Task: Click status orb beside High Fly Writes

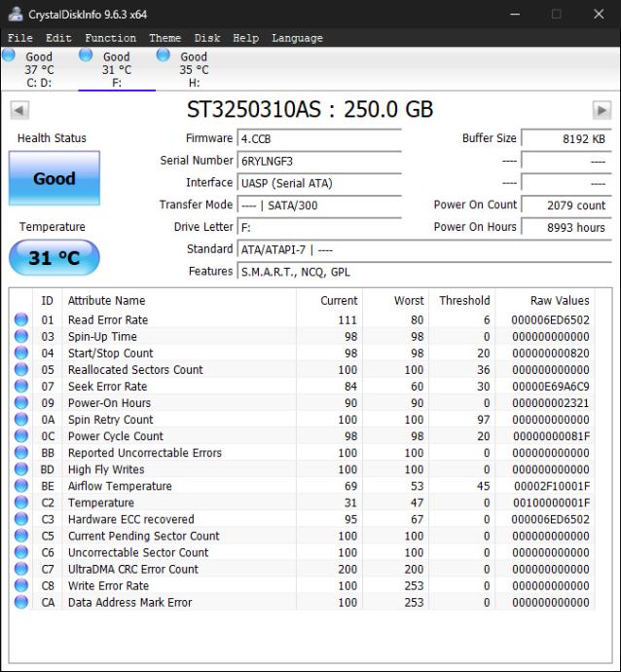Action: point(21,469)
